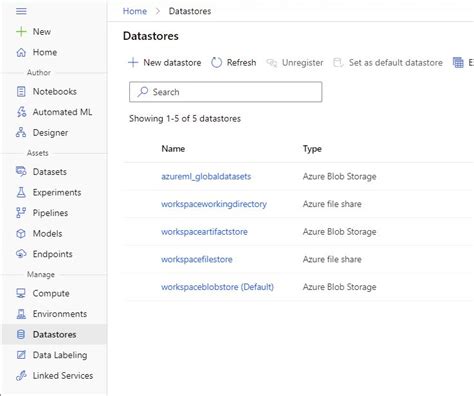The width and height of the screenshot is (474, 396).
Task: Select the Datastores cylinder icon
Action: click(x=21, y=334)
